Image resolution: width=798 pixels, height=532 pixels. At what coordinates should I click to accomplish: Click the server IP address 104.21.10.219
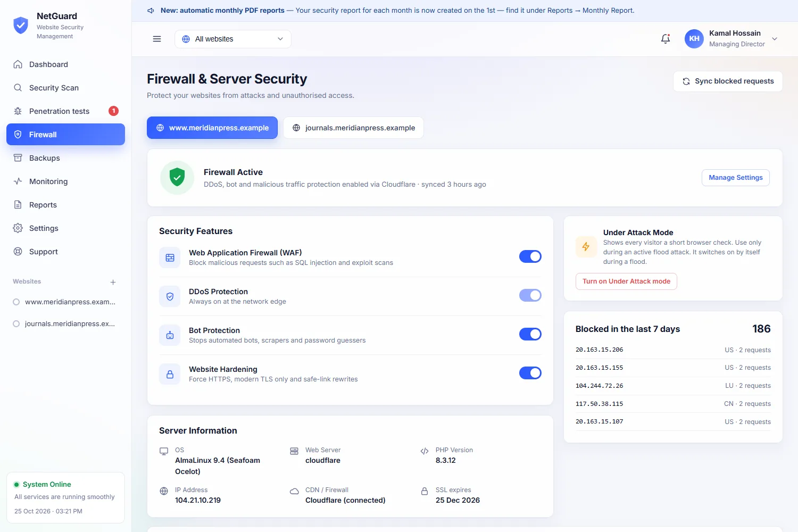(198, 500)
